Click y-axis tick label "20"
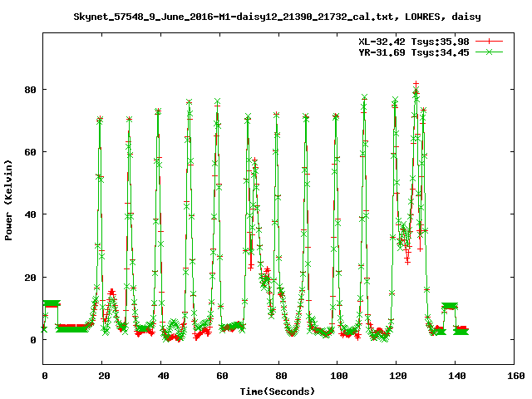Screen dimensions: 532x399 click(30, 278)
